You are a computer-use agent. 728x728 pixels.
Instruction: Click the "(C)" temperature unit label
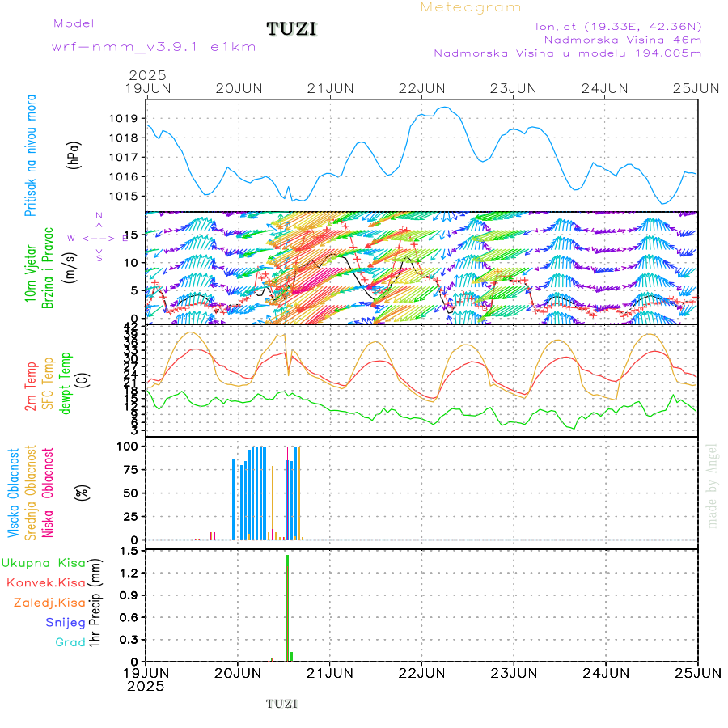coord(83,380)
